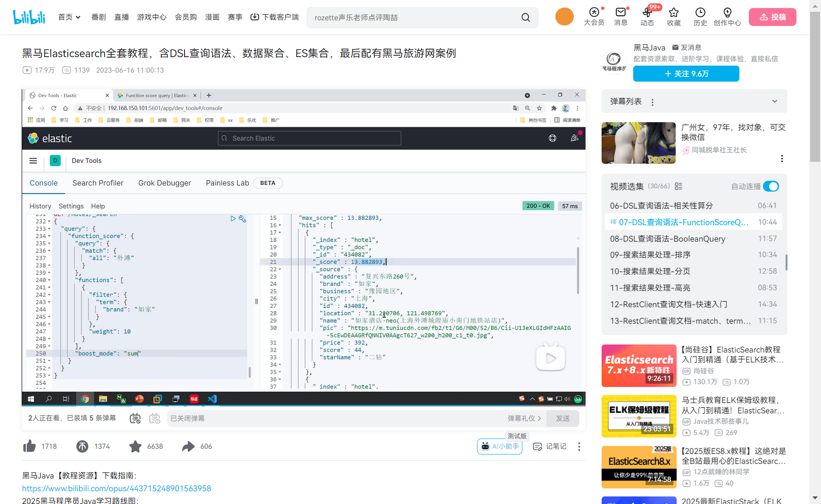Open request options via the wrench icon
The image size is (821, 504).
[x=243, y=218]
